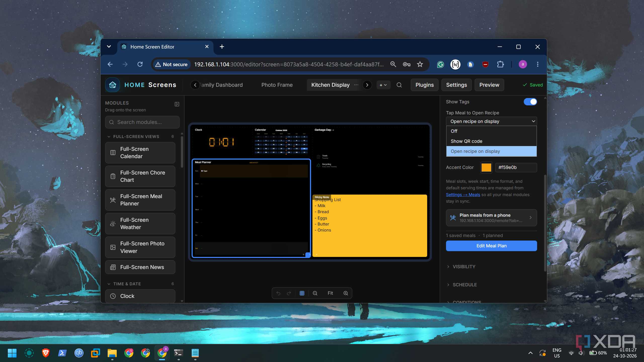The image size is (644, 362).
Task: Open the screen search magnifier icon
Action: tap(399, 85)
